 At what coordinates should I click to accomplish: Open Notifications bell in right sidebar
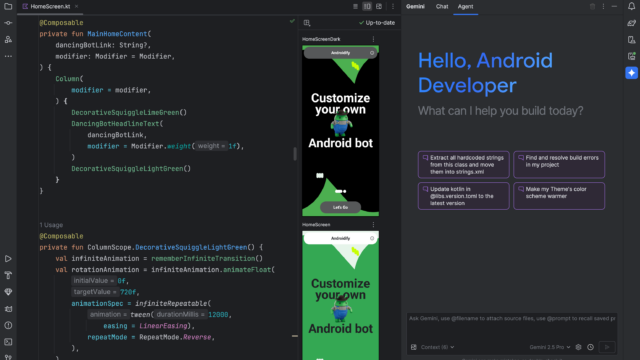point(631,6)
